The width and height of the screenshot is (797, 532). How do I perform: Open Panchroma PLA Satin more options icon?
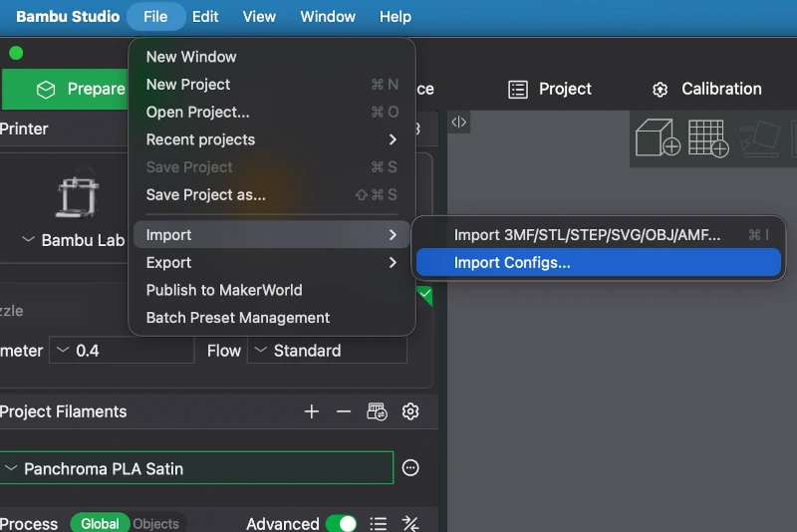(x=410, y=467)
